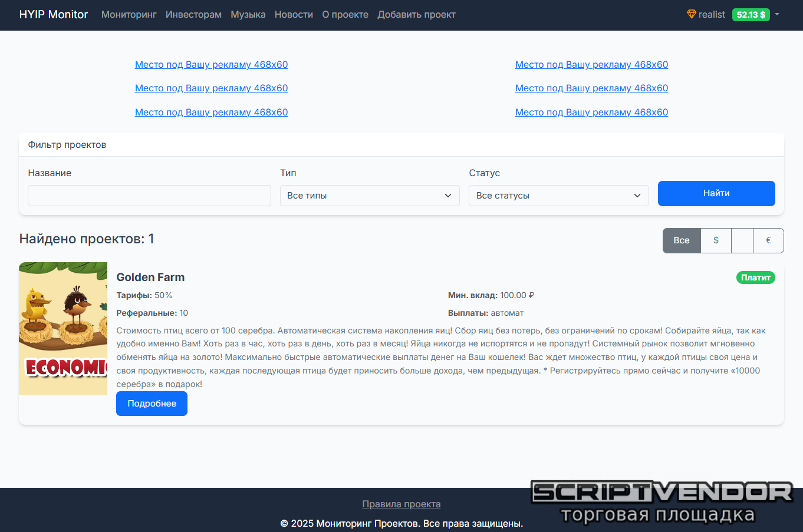Click the green 52.13 $ balance badge
The width and height of the screenshot is (803, 532).
coord(751,15)
